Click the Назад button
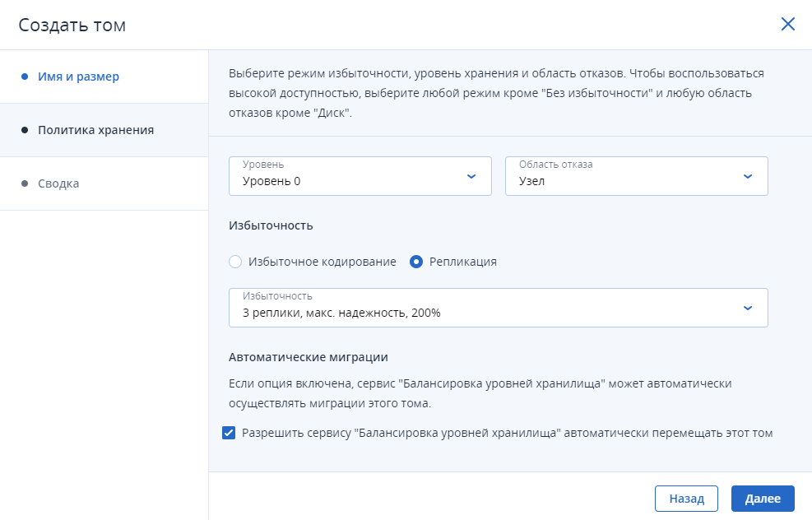The height and width of the screenshot is (520, 812). 686,499
